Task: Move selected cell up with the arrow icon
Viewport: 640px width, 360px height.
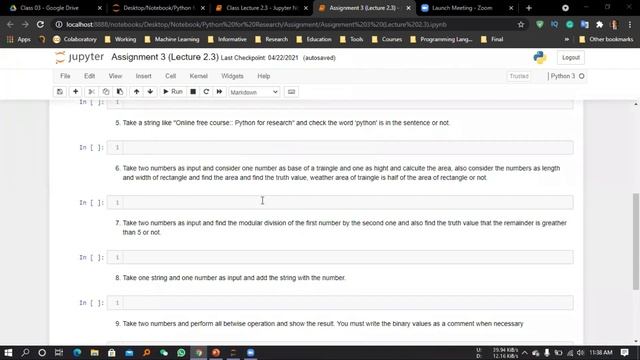Action: pos(136,92)
